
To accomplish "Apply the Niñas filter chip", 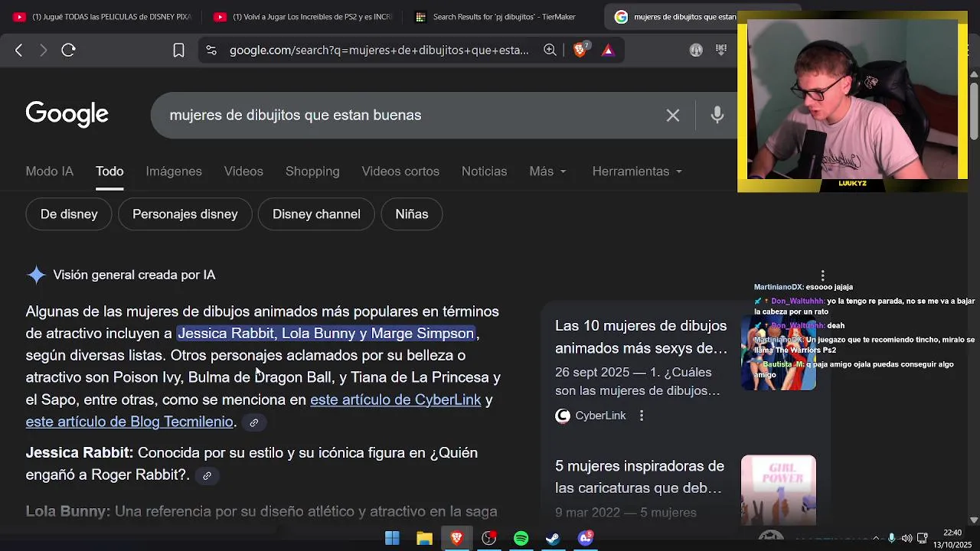I will [412, 214].
